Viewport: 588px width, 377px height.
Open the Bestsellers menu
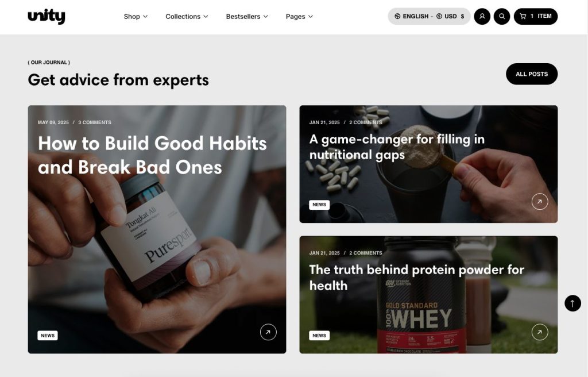[x=247, y=17]
